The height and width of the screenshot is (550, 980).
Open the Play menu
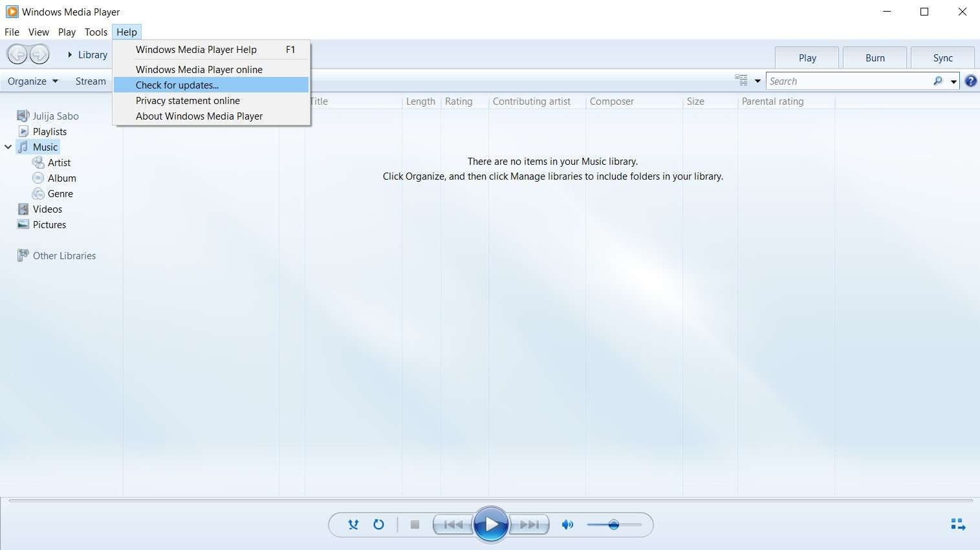point(67,32)
